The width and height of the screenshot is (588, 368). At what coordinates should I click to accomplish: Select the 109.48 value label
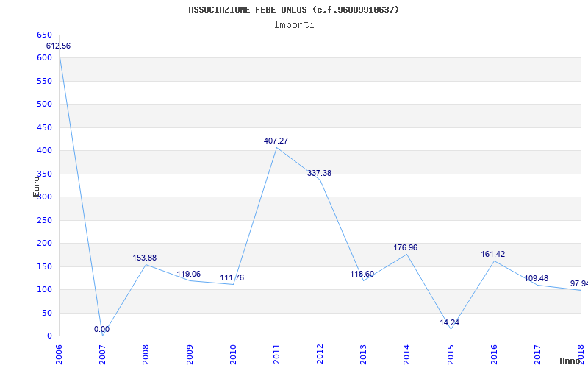coord(536,278)
